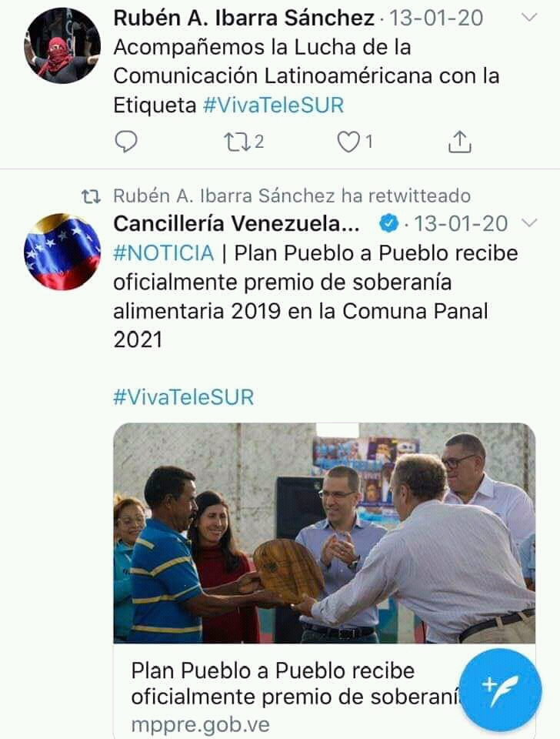Retweet Rubén's VivaTeleSUR tweet
Viewport: 560px width, 739px height.
pyautogui.click(x=236, y=142)
